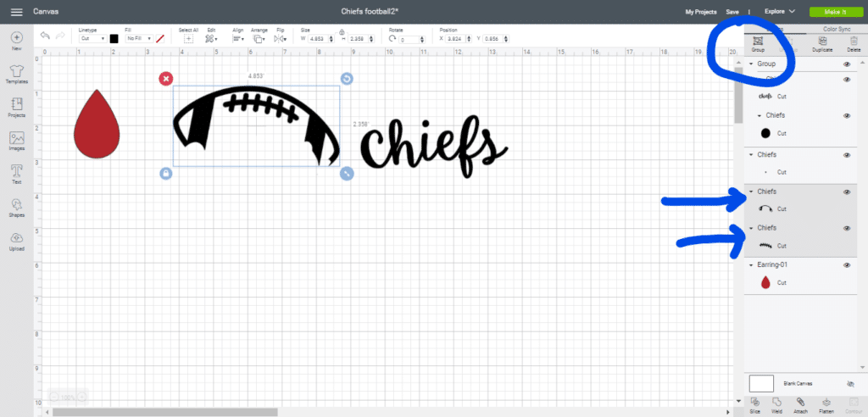Open the Explore machine dropdown
This screenshot has width=868, height=417.
780,11
